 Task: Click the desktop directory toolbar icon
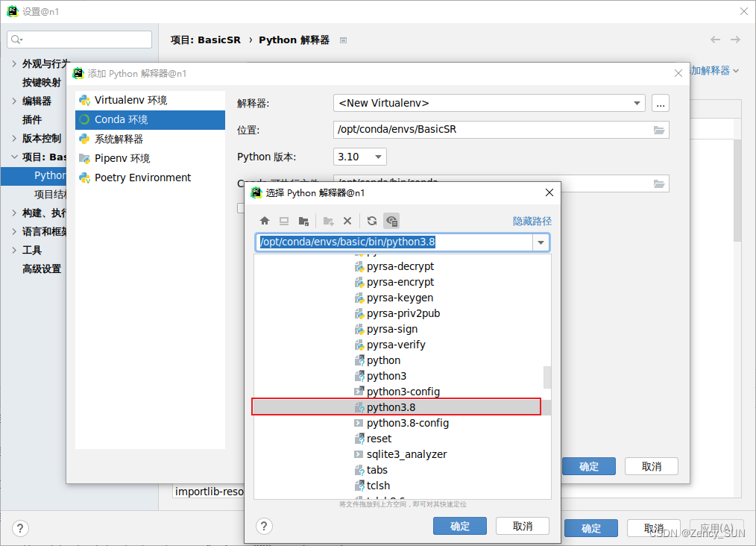click(284, 221)
